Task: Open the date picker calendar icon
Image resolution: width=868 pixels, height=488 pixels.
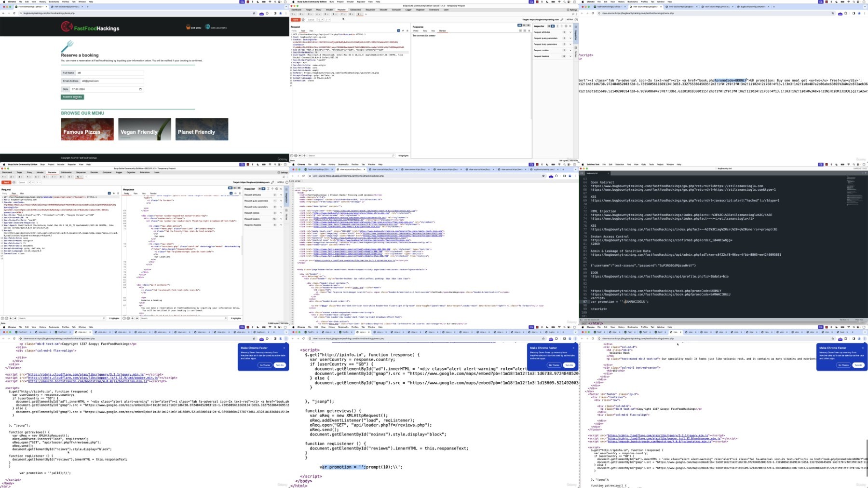Action: 140,89
